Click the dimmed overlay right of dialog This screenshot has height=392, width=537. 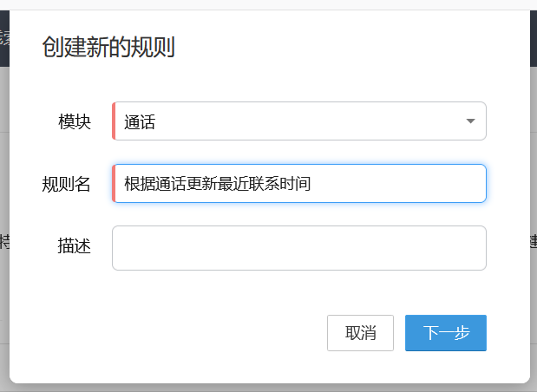pos(533,173)
